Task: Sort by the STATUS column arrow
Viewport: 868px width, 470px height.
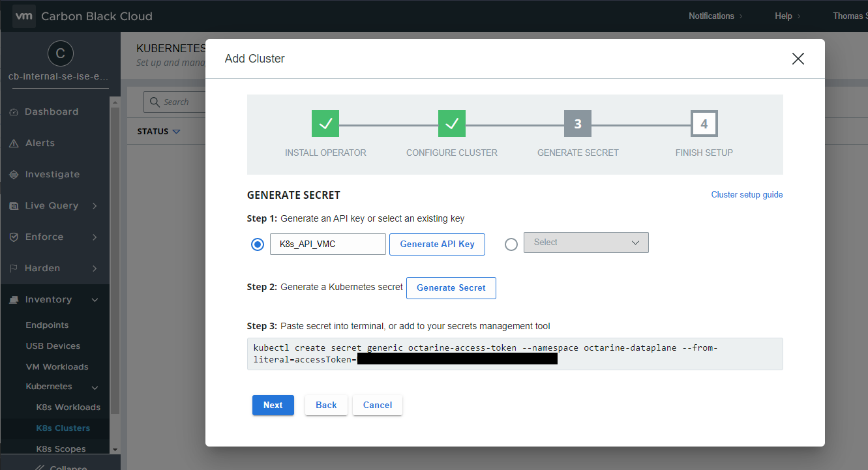Action: (x=176, y=132)
